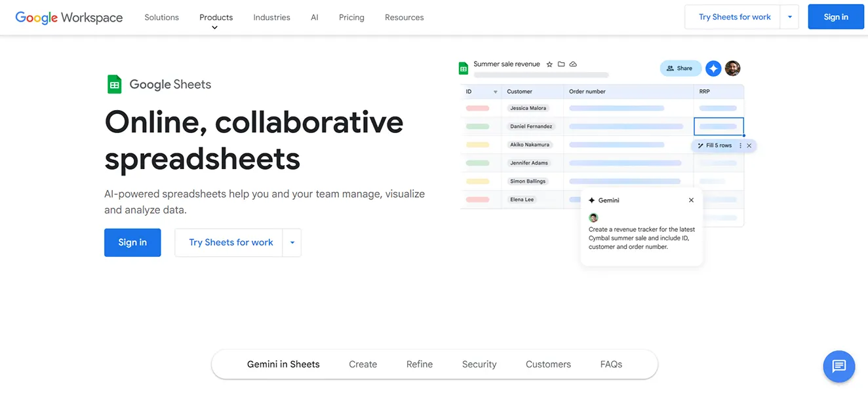
Task: Open the Pricing menu item
Action: click(x=351, y=18)
